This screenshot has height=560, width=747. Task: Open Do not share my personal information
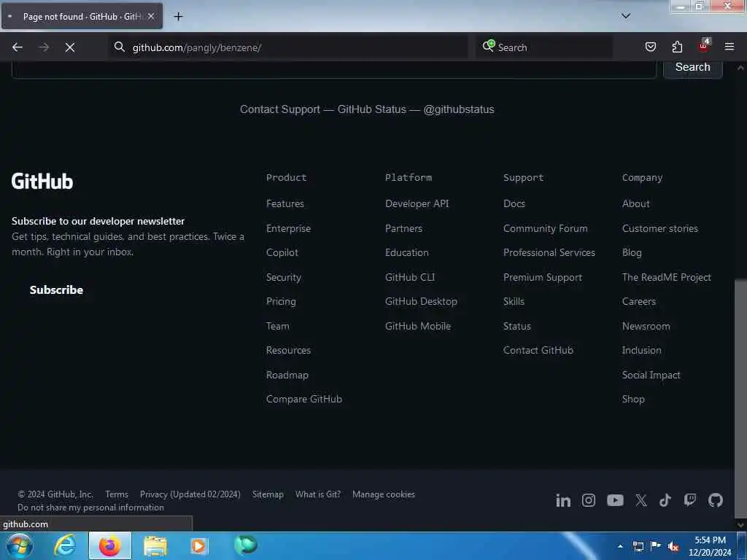pyautogui.click(x=90, y=507)
